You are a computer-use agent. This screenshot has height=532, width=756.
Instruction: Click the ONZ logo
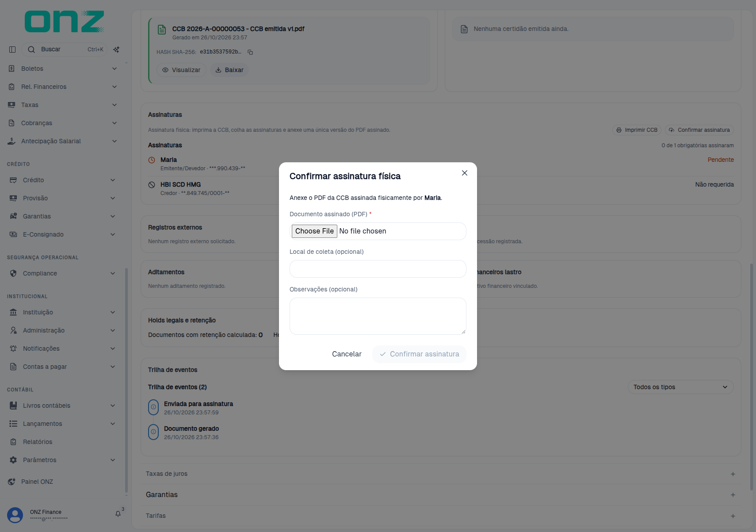tap(65, 22)
